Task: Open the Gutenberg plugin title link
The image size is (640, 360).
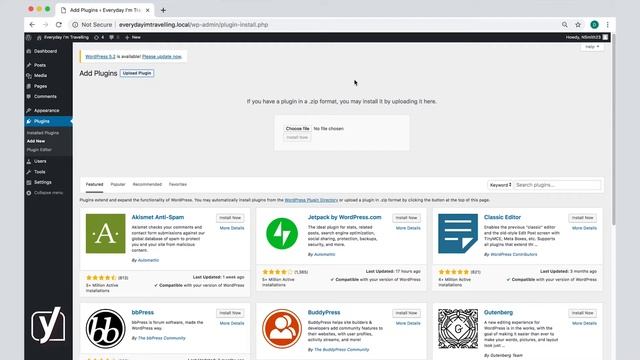Action: click(x=498, y=312)
